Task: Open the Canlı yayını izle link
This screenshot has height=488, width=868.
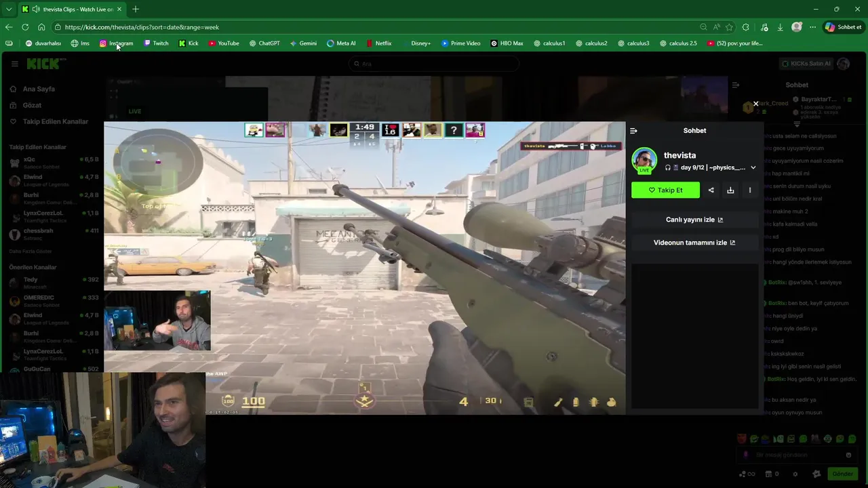Action: tap(694, 220)
